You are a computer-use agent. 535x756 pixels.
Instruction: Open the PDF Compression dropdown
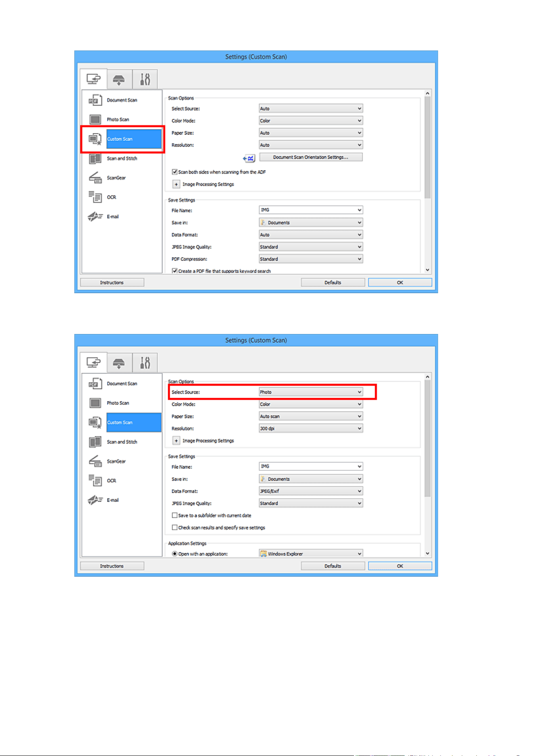pos(311,258)
